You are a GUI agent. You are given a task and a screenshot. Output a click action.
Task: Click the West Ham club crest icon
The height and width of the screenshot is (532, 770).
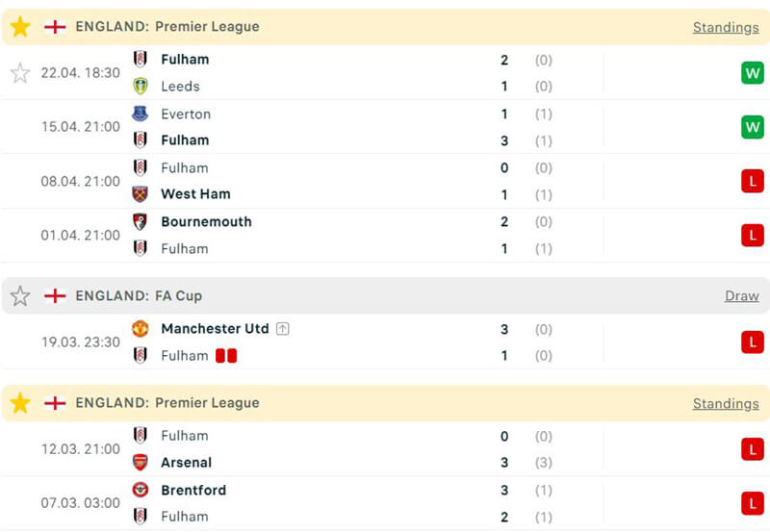[141, 194]
